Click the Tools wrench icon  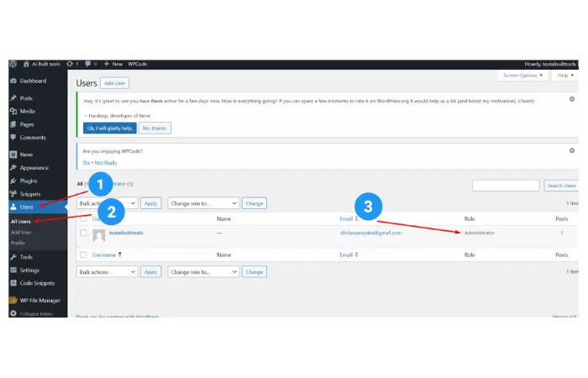(13, 257)
